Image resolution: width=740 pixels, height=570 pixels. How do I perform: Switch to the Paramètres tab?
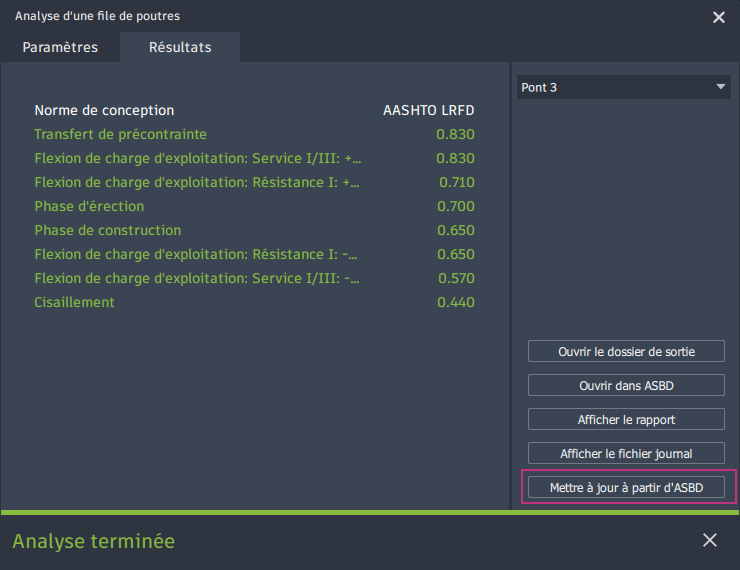pos(60,47)
